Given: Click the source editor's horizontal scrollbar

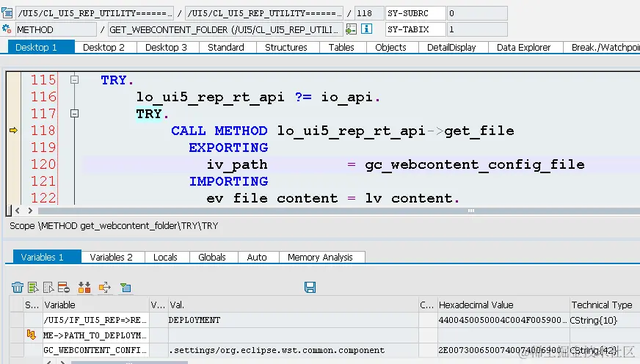Looking at the screenshot, I should tap(339, 211).
